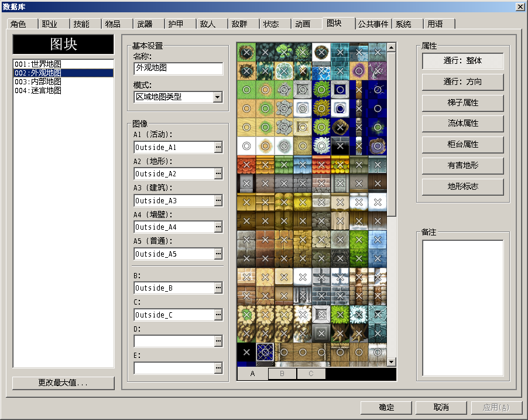Toggle the tall green reeds in water tile

pos(303,52)
